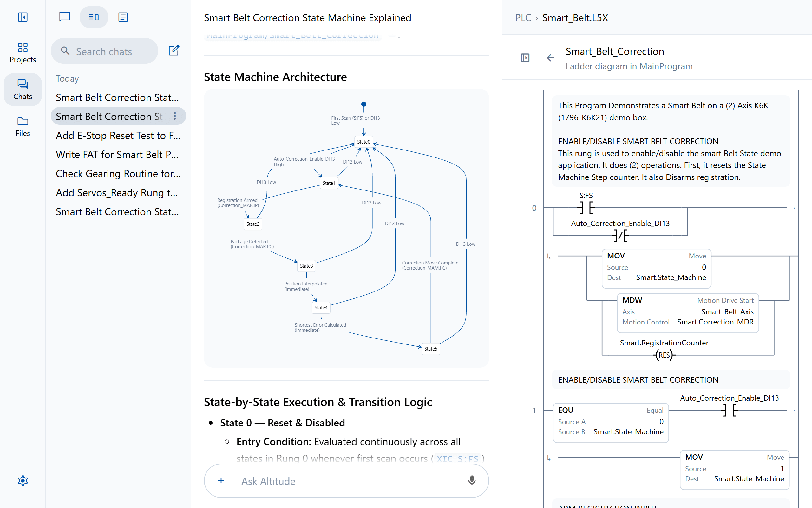Screen dimensions: 812x508
Task: Open the Projects section
Action: (23, 53)
